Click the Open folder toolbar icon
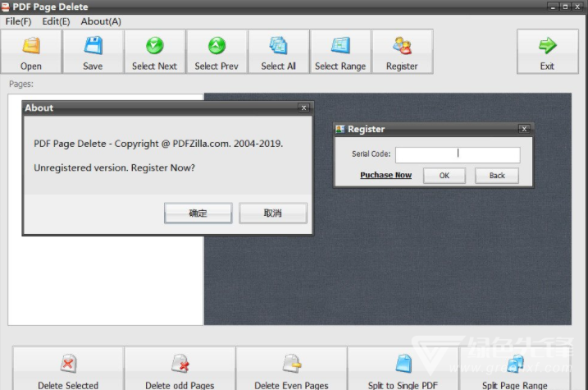The width and height of the screenshot is (588, 390). [31, 46]
